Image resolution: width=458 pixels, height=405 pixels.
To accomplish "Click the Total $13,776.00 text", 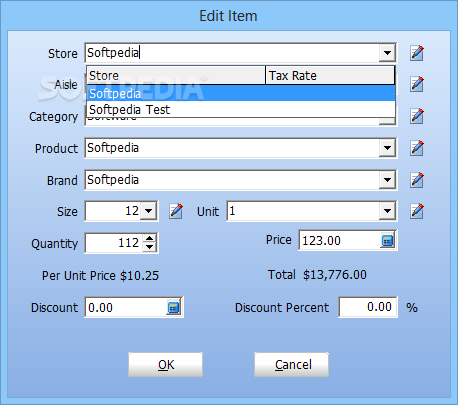I will coord(317,275).
